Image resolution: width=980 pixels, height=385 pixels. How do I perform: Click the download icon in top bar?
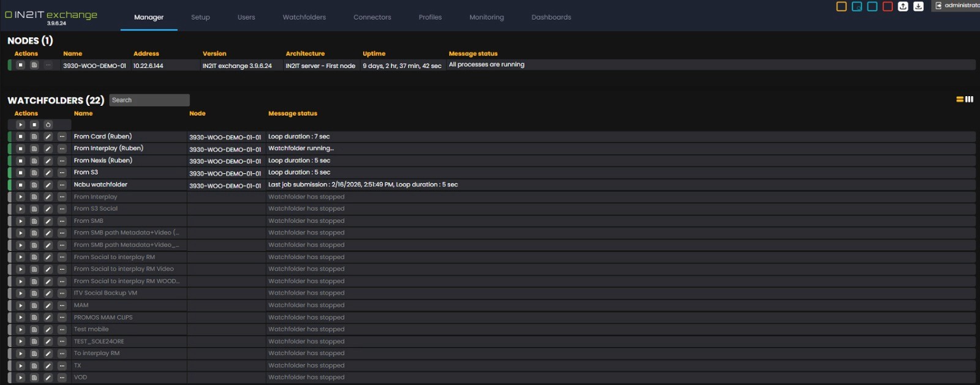(x=918, y=6)
